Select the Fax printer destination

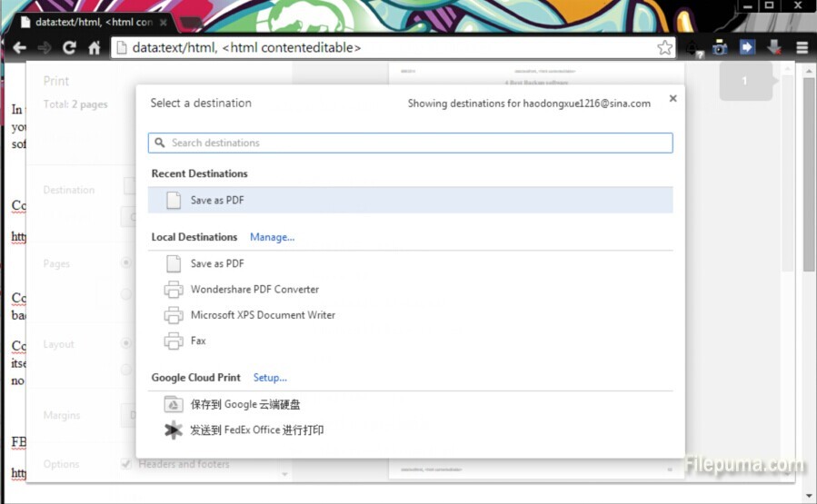click(198, 341)
